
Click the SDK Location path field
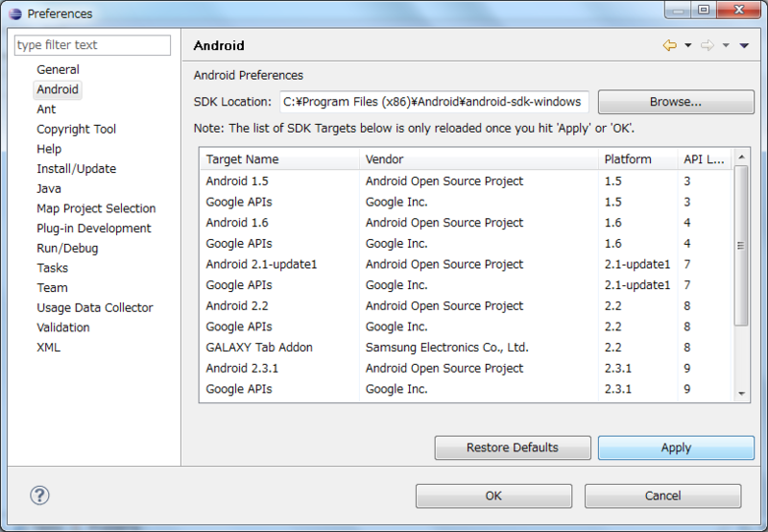point(434,102)
